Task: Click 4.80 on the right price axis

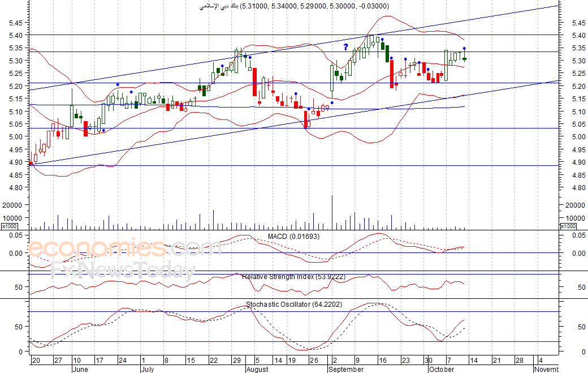Action: [578, 187]
